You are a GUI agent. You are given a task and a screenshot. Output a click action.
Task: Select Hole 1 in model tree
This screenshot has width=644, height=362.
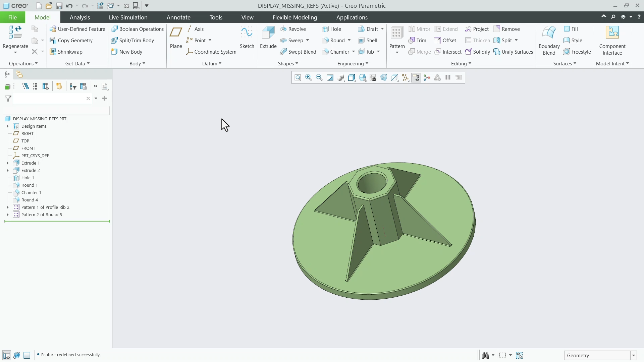(28, 178)
